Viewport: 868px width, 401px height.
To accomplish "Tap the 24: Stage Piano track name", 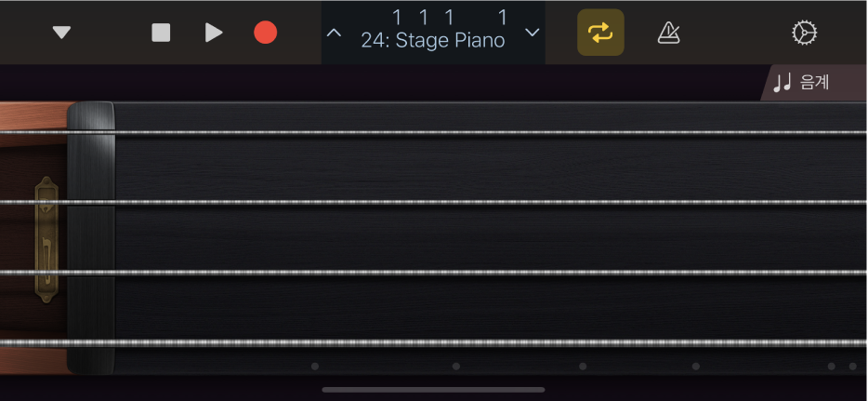I will (x=433, y=41).
